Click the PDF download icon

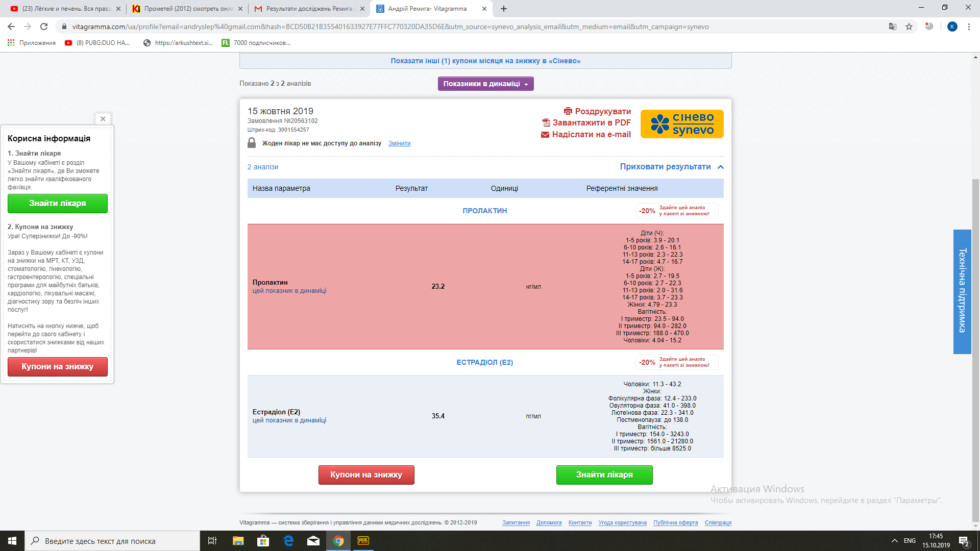tap(546, 122)
